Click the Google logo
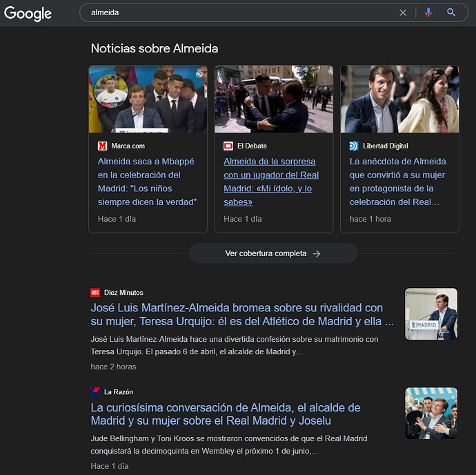 28,13
